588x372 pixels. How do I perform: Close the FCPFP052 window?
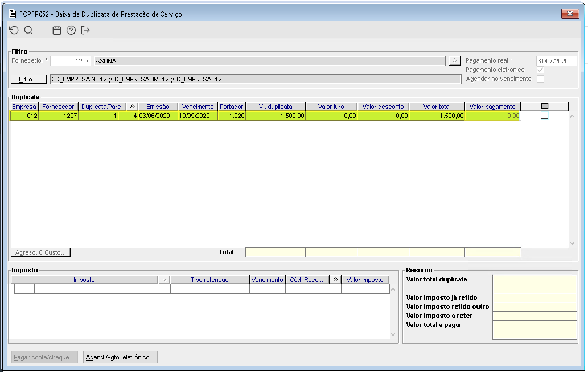pyautogui.click(x=570, y=14)
